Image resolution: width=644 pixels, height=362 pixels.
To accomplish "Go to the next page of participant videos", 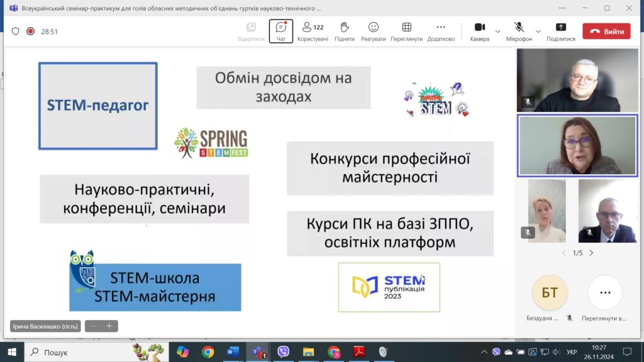I will (591, 253).
